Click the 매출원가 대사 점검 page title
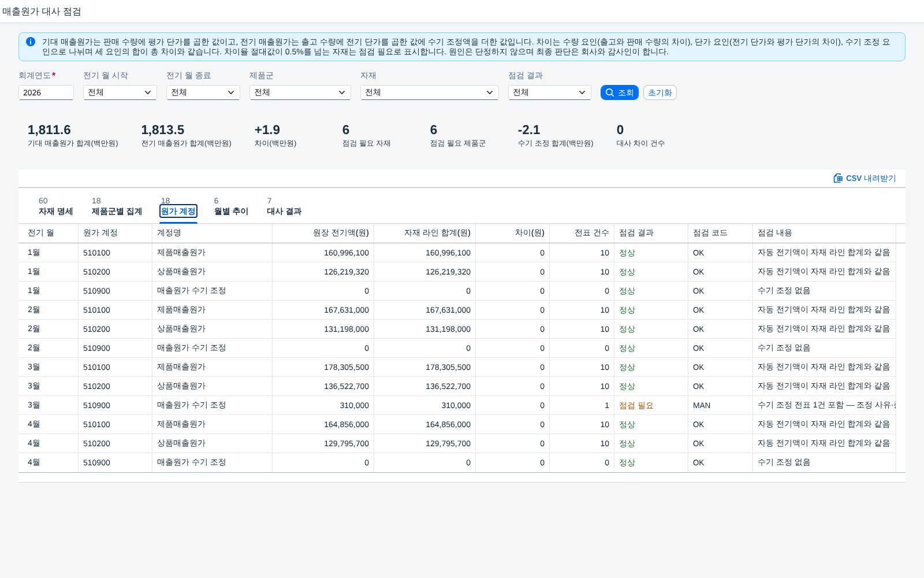The width and height of the screenshot is (924, 578). [x=42, y=12]
